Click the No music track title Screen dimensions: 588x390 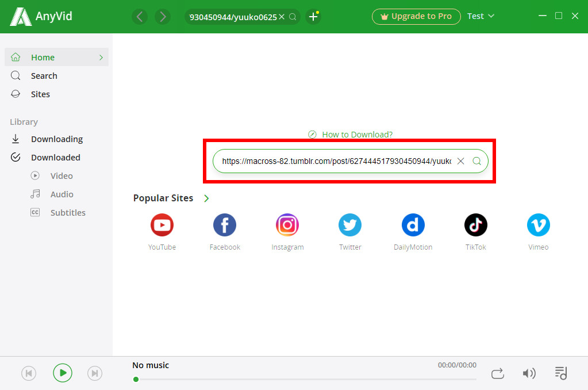click(x=151, y=365)
